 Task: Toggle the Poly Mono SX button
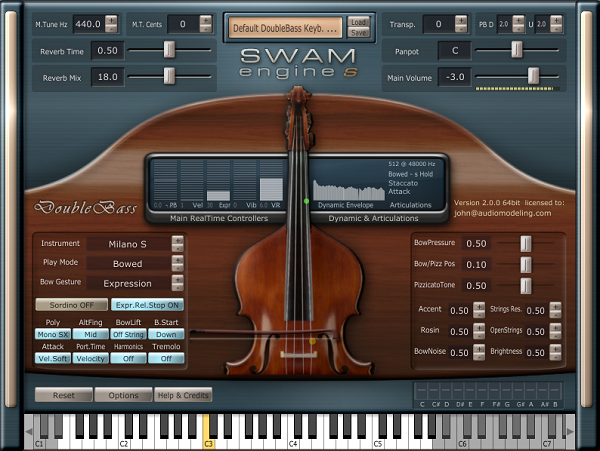coord(53,334)
